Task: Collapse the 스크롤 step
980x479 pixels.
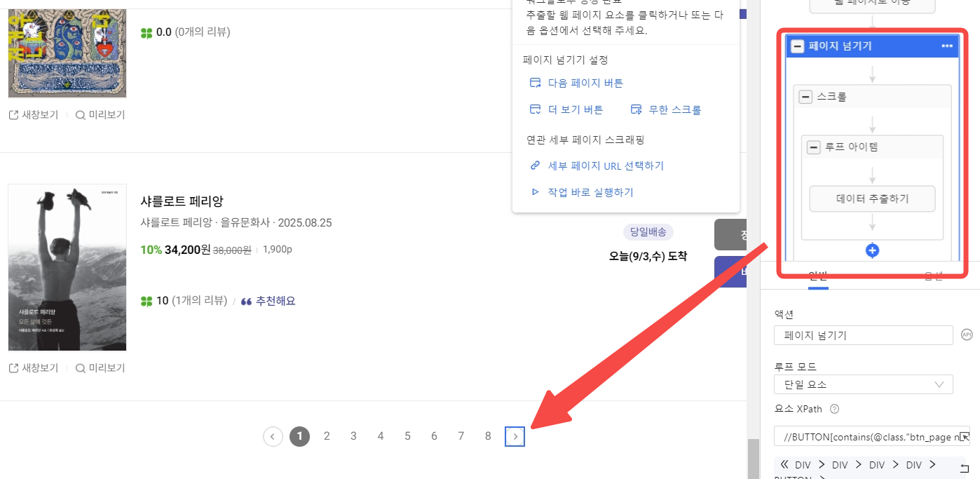Action: point(806,97)
